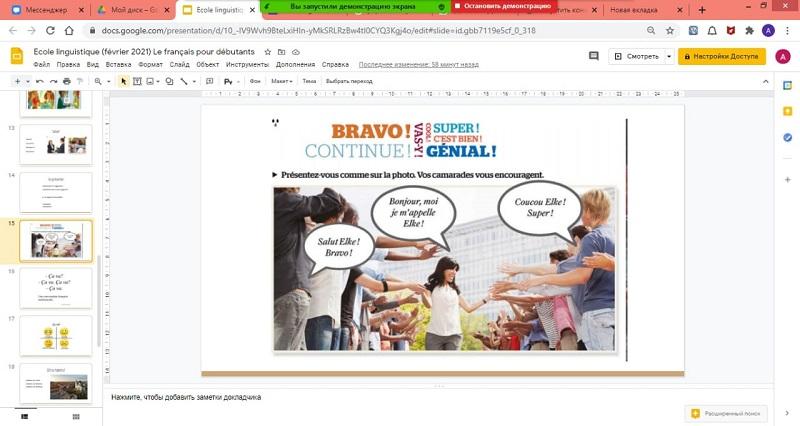Click the Print icon in toolbar
The height and width of the screenshot is (426, 800).
coord(66,81)
